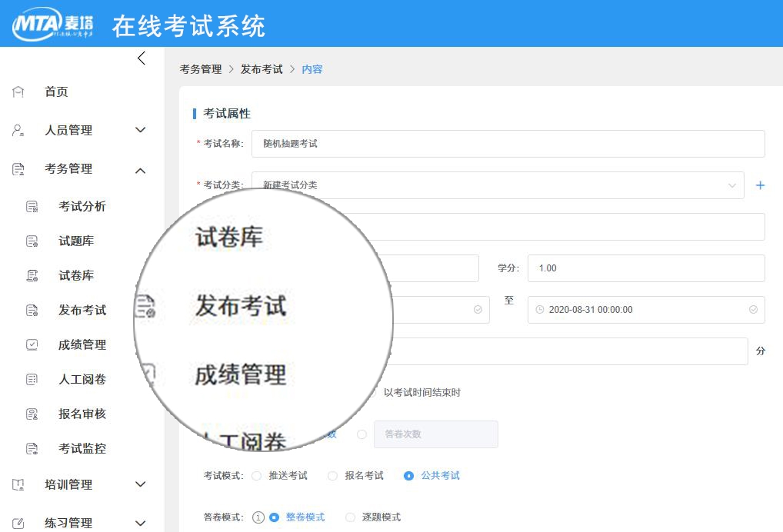Select the 首页 home icon in sidebar
This screenshot has width=783, height=532.
[x=18, y=91]
